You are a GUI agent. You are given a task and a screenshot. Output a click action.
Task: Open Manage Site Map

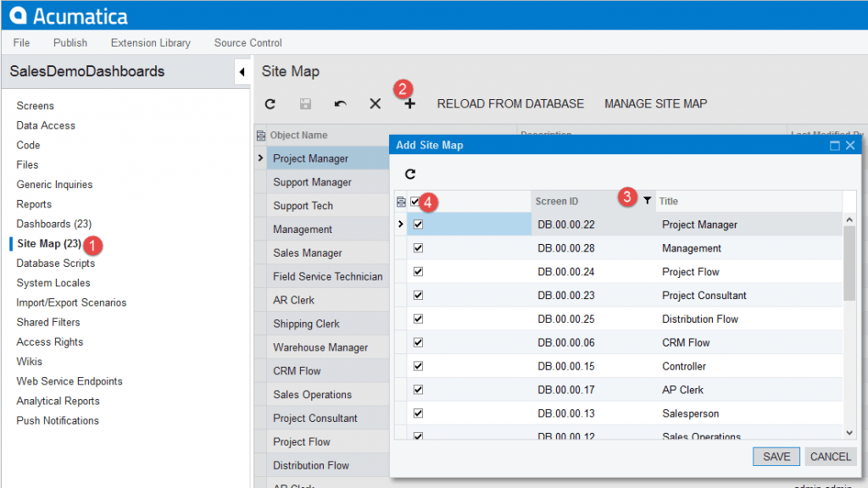[x=655, y=104]
